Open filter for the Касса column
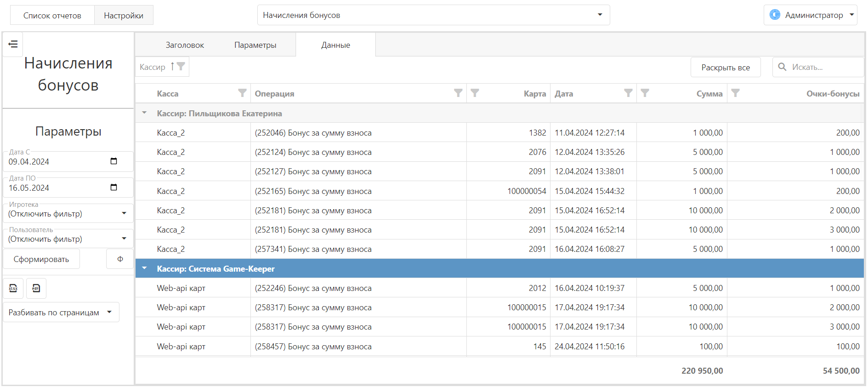868x387 pixels. (242, 93)
